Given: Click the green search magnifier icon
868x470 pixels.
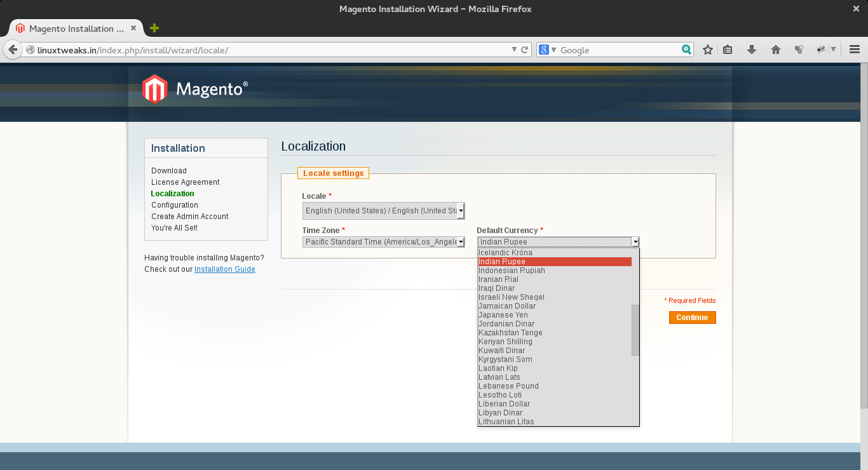Looking at the screenshot, I should 686,50.
